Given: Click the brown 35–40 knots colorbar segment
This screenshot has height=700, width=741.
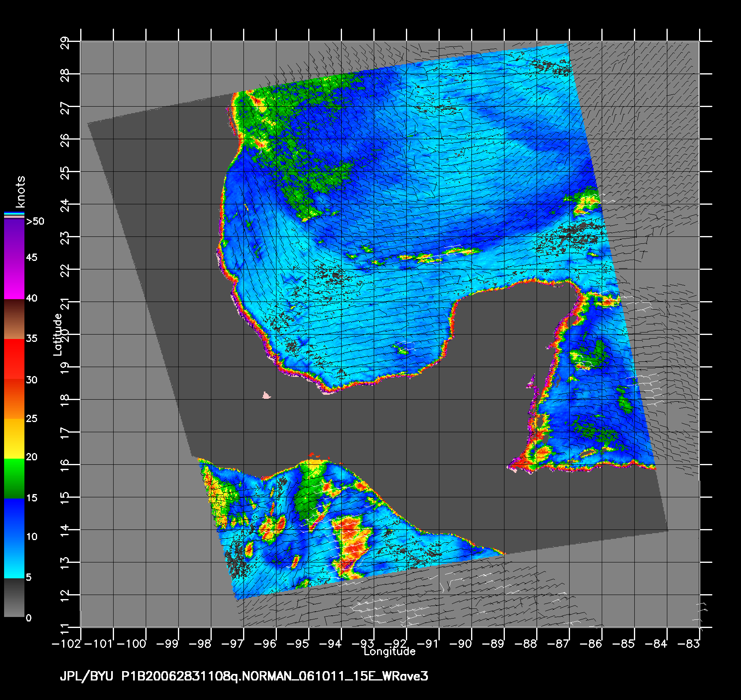Looking at the screenshot, I should pos(14,319).
